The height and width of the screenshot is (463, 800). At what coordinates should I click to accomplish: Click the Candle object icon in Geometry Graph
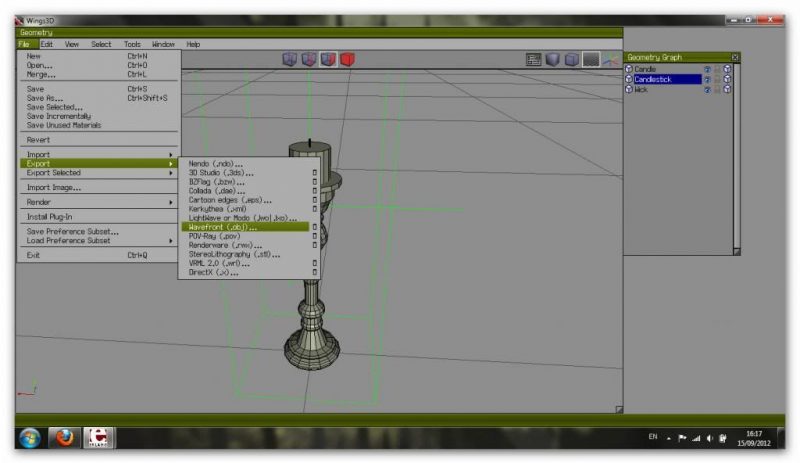pyautogui.click(x=629, y=69)
